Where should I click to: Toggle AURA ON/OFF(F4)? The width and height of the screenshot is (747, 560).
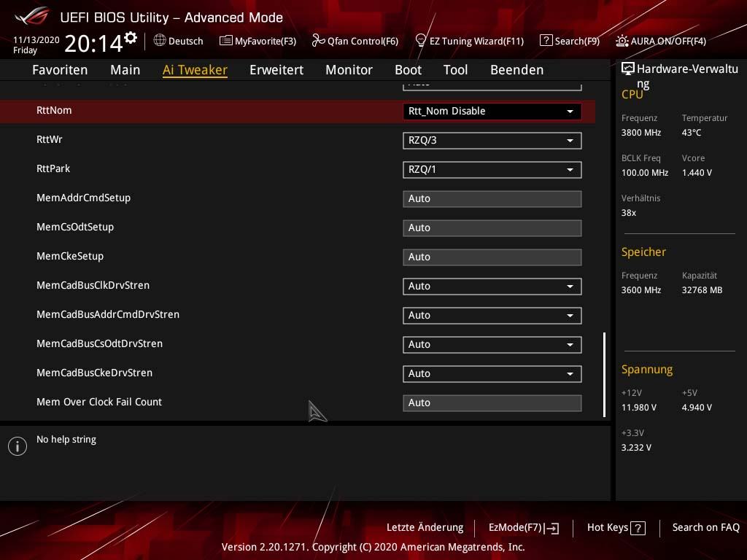(668, 41)
